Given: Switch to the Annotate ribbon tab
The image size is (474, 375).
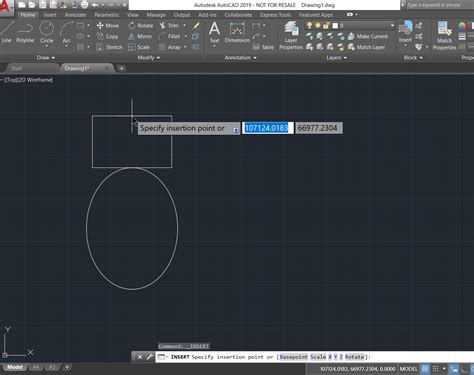Looking at the screenshot, I should [x=75, y=15].
